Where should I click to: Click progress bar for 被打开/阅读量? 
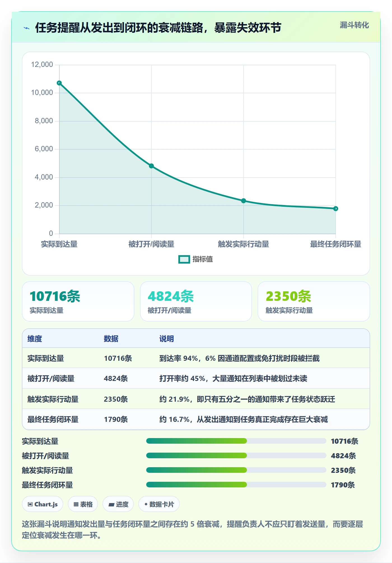[236, 456]
